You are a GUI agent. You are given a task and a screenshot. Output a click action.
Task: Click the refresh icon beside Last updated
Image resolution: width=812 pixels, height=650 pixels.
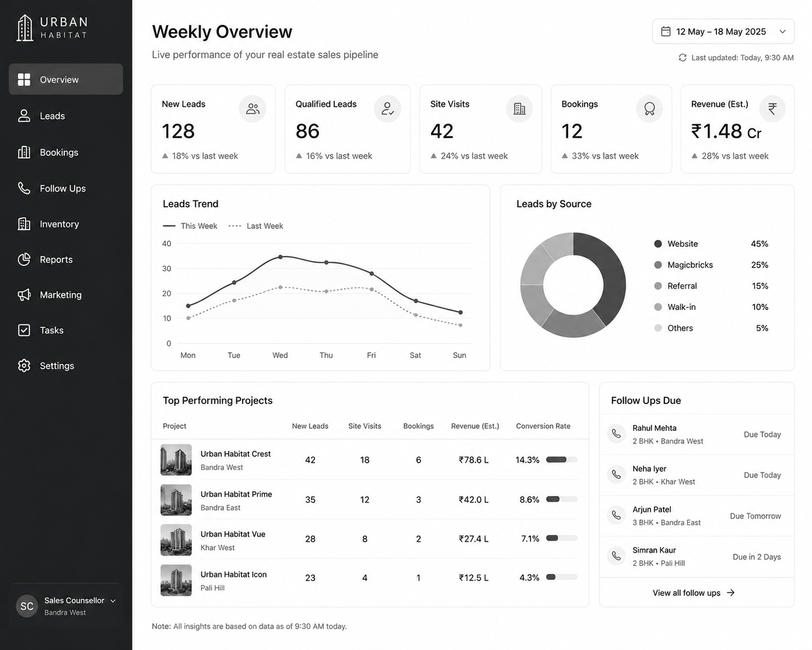point(682,57)
